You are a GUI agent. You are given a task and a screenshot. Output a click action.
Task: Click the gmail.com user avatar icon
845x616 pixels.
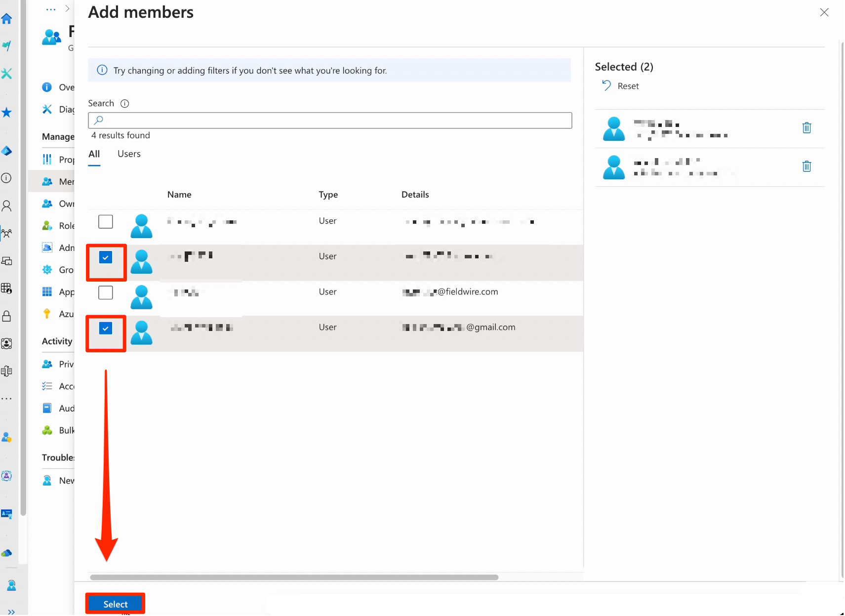[141, 332]
